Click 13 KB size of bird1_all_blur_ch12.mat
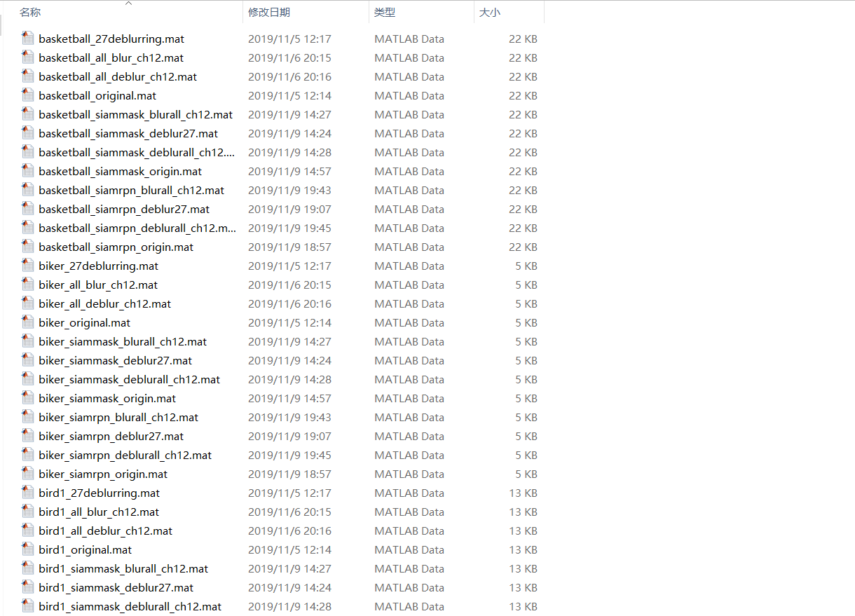 [523, 512]
